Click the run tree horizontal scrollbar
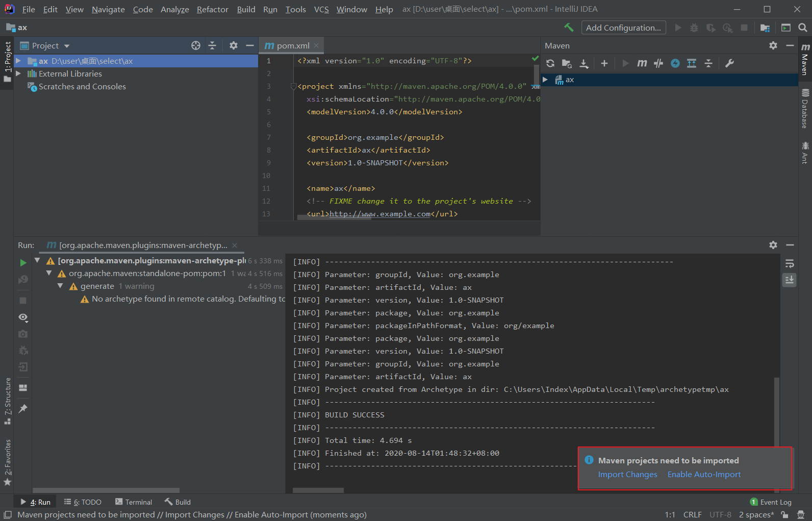Viewport: 812px width, 521px height. [106, 490]
